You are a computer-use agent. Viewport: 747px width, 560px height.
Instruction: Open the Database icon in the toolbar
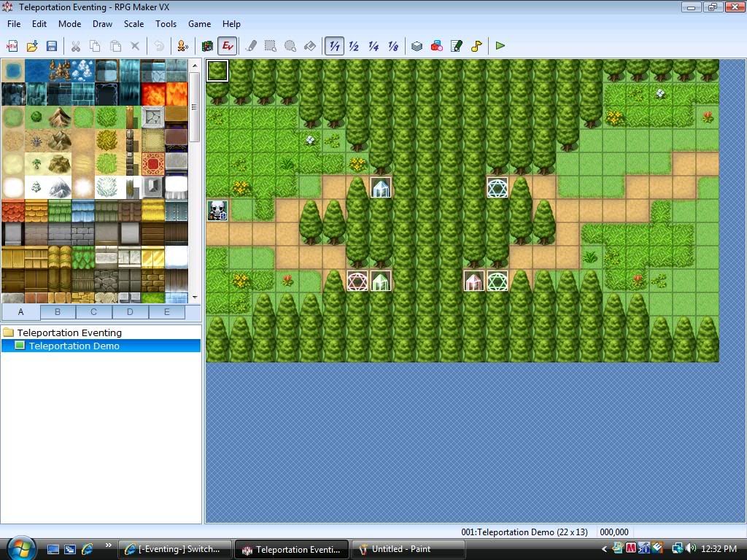417,46
